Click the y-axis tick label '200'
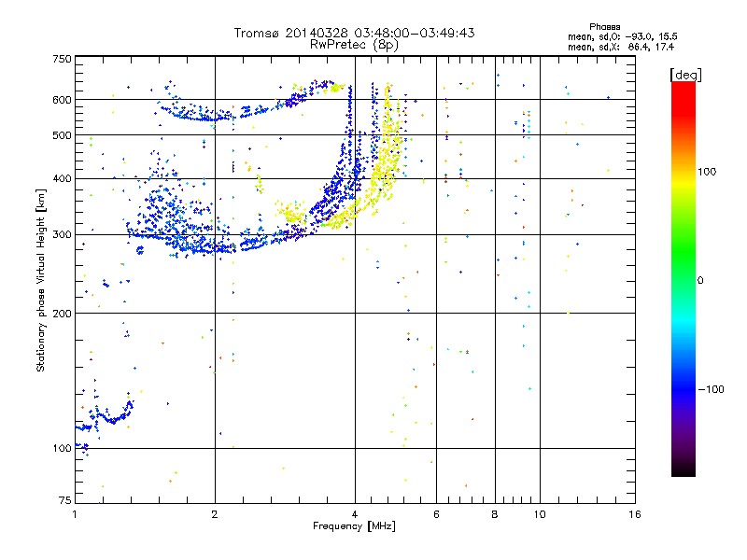The width and height of the screenshot is (747, 560). [63, 314]
